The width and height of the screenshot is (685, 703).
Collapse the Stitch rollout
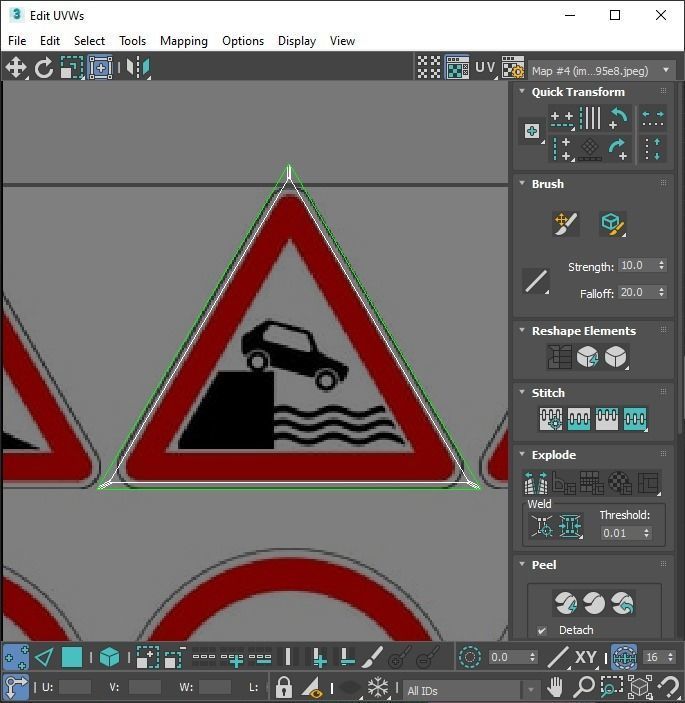(x=522, y=392)
